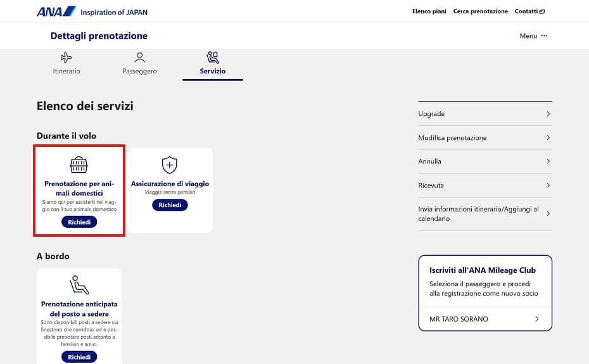Expand the Upgrade option arrow
Viewport: 589px width, 364px height.
coord(548,114)
